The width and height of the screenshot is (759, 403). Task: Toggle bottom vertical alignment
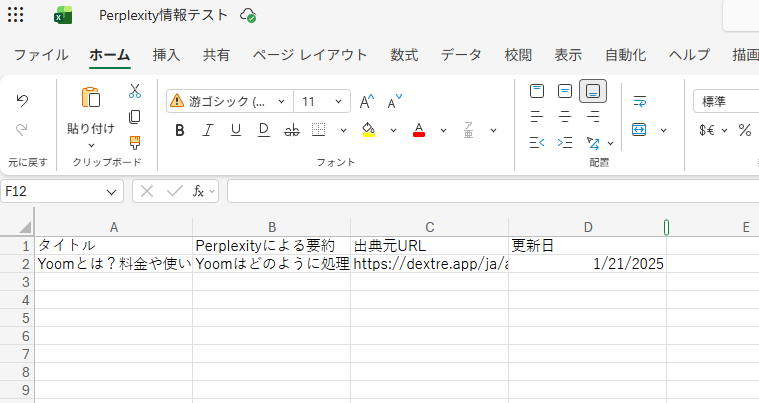(593, 91)
